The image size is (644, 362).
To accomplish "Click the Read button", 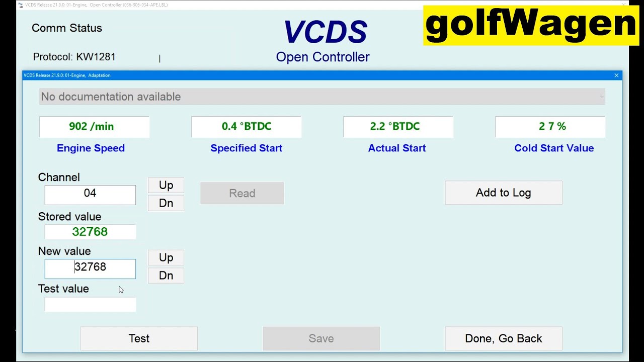I will click(x=242, y=193).
